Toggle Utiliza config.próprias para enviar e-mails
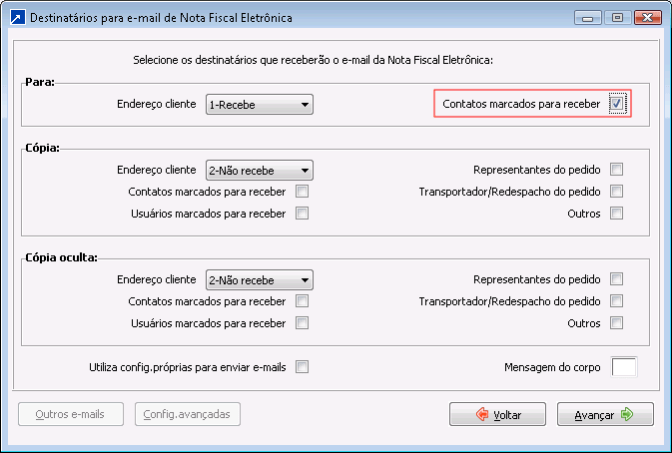The image size is (672, 453). click(x=302, y=367)
